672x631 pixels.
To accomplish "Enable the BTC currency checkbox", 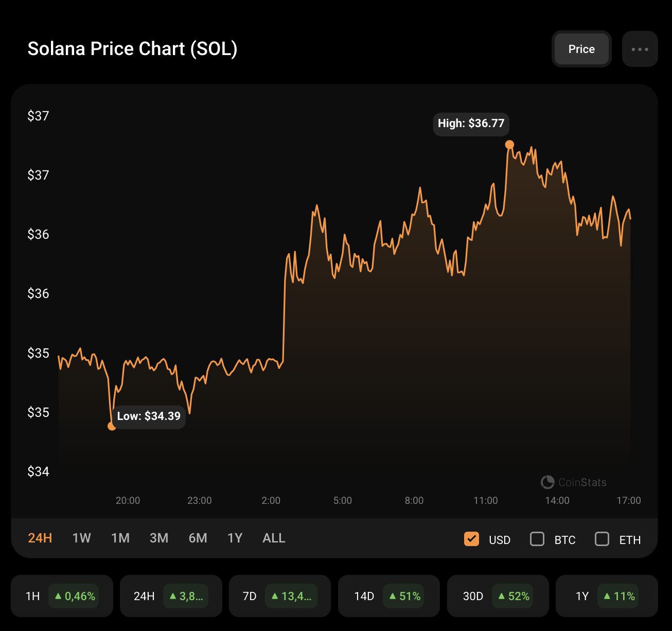I will point(537,539).
